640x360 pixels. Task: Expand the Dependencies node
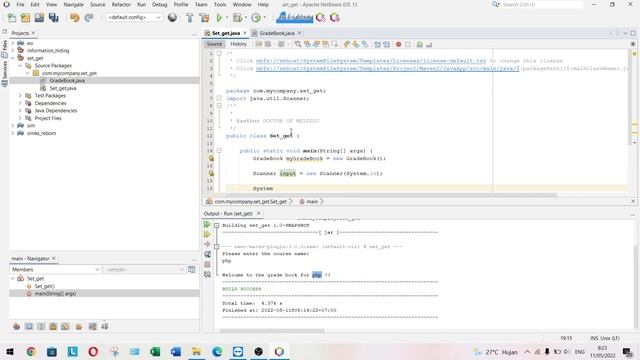point(20,103)
